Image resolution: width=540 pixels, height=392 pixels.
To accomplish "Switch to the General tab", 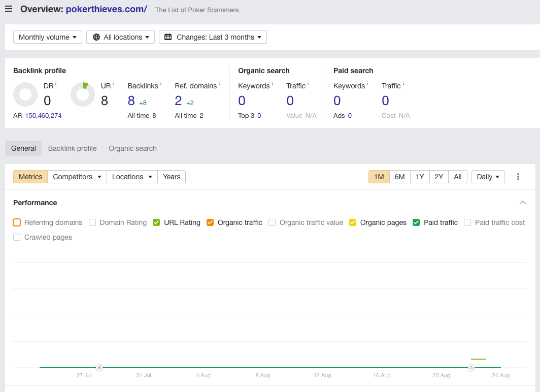I will click(x=23, y=148).
